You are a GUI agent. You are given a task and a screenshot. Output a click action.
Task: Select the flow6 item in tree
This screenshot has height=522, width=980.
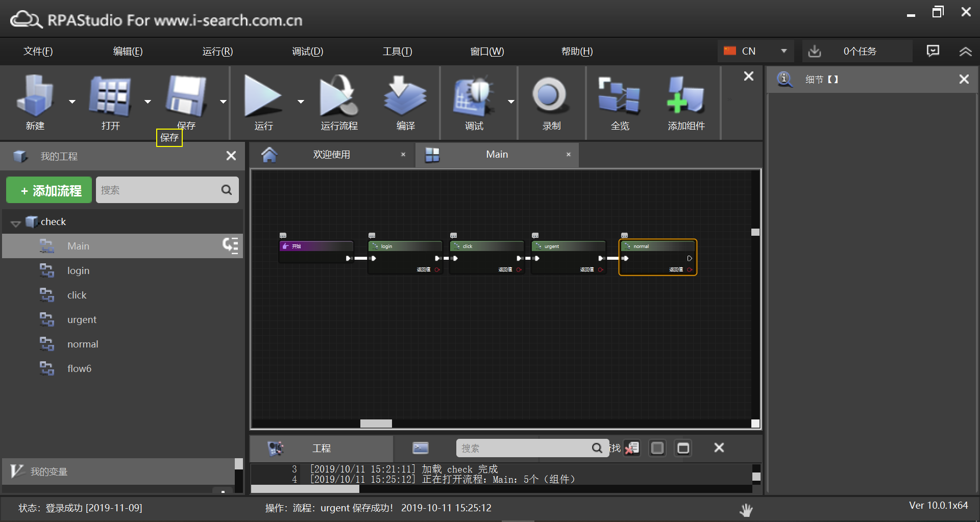pyautogui.click(x=122, y=368)
